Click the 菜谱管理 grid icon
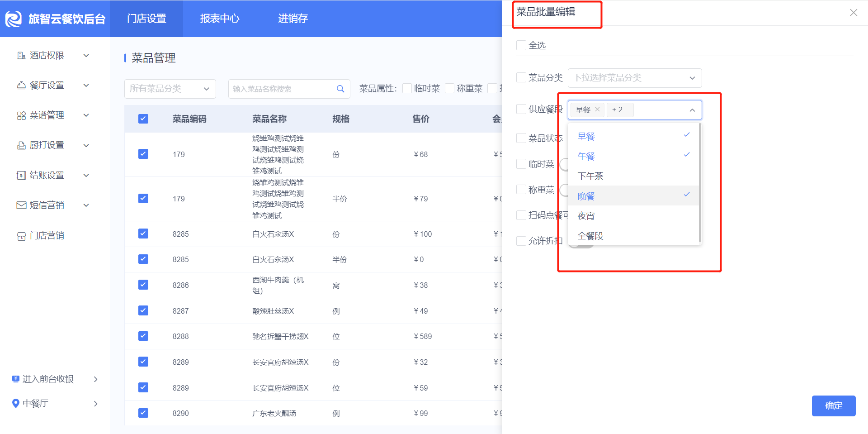 21,115
